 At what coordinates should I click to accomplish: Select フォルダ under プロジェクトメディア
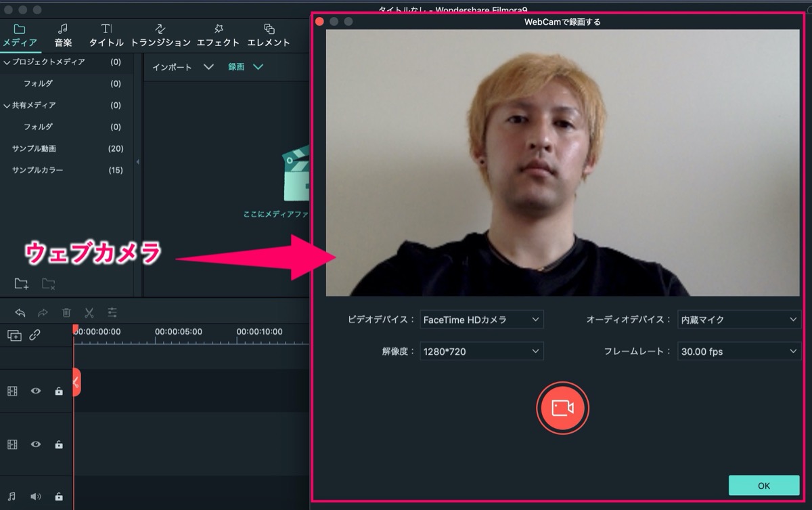(38, 84)
